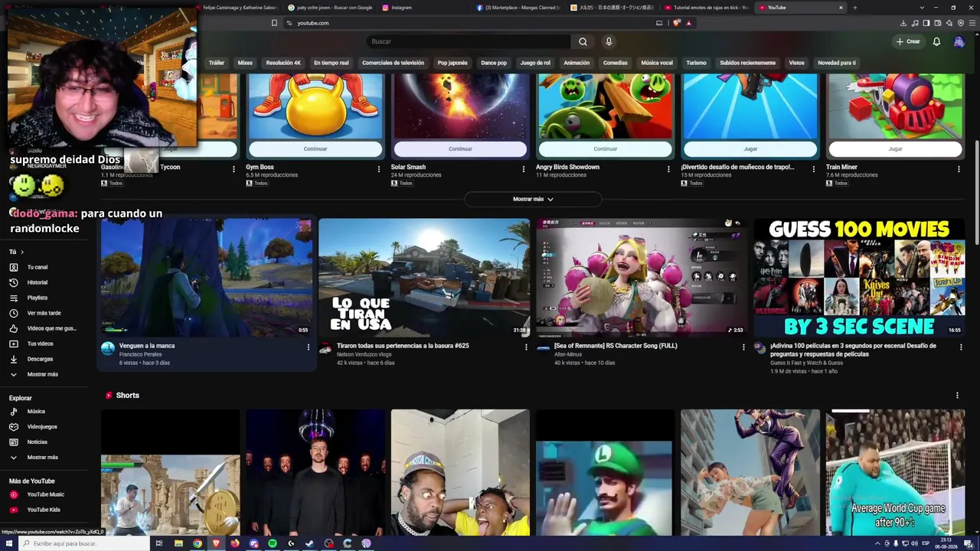Launch YouTube Kids from the sidebar
980x551 pixels.
click(x=44, y=510)
